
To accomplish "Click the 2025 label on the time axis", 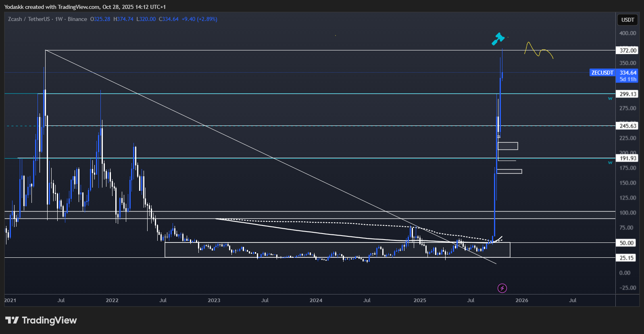I will point(420,300).
